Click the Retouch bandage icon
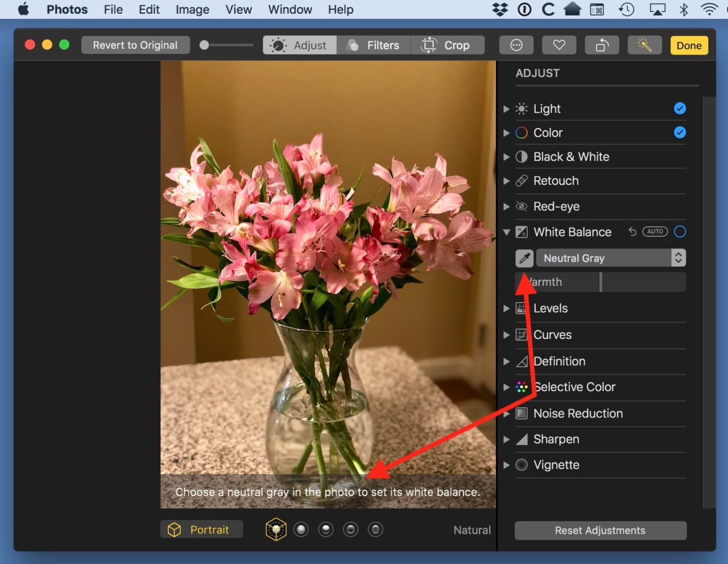The width and height of the screenshot is (728, 564). (x=522, y=181)
